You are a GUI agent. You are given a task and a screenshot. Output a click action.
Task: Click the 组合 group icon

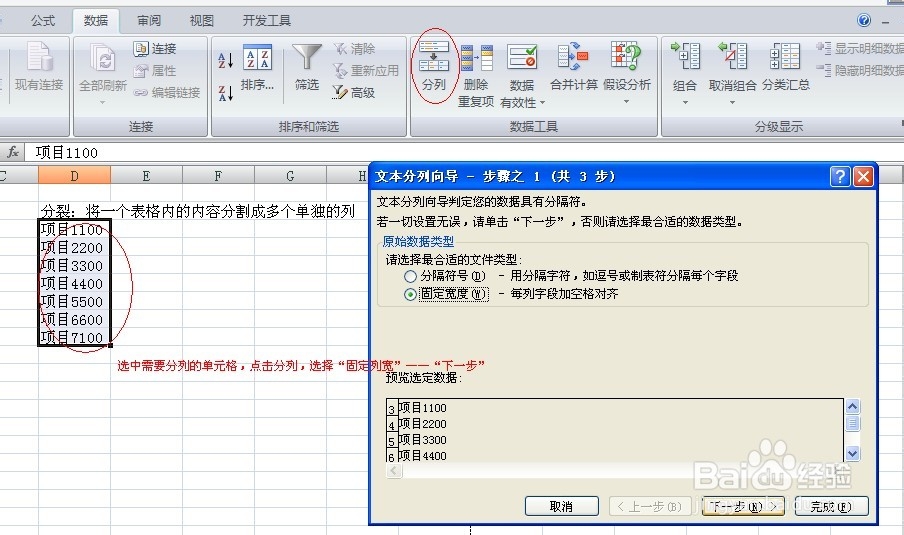pyautogui.click(x=685, y=57)
